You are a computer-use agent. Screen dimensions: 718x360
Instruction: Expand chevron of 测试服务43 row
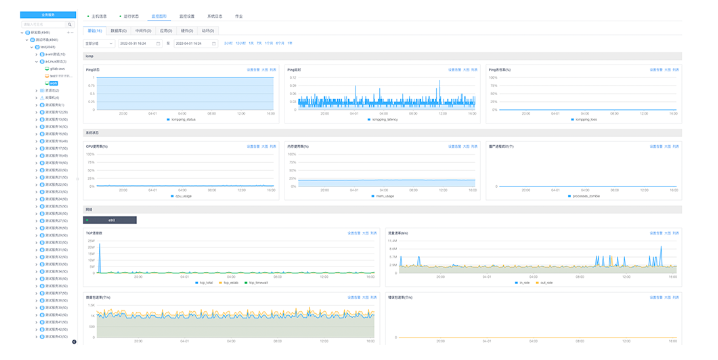pos(37,337)
